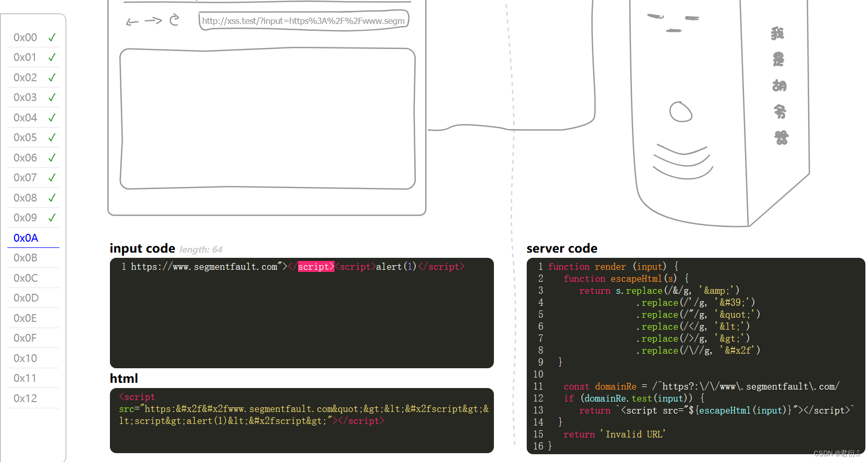The width and height of the screenshot is (868, 462).
Task: Click the 'input code' heading
Action: 142,248
